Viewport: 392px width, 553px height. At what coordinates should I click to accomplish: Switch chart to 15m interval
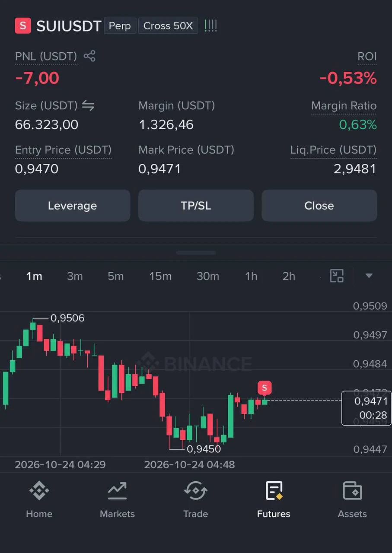click(x=160, y=276)
